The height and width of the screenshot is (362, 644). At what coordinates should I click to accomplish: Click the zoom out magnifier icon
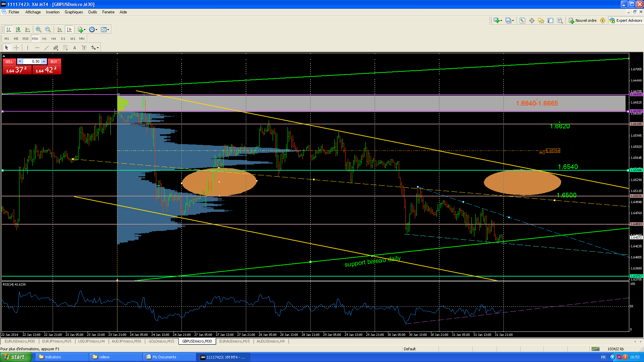48,29
